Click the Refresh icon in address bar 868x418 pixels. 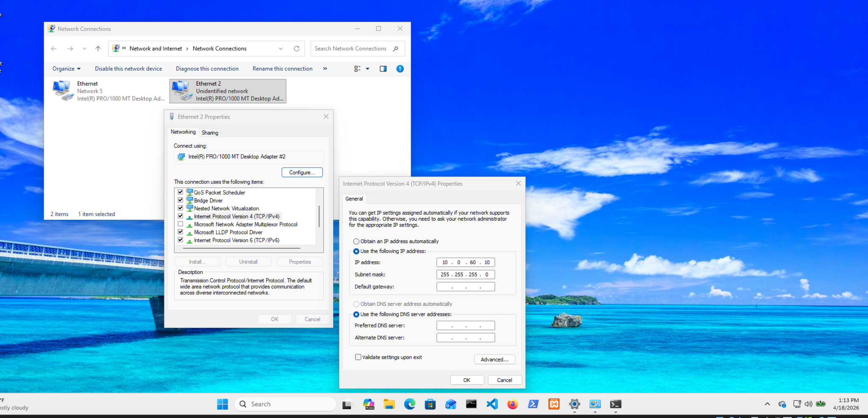tap(297, 49)
